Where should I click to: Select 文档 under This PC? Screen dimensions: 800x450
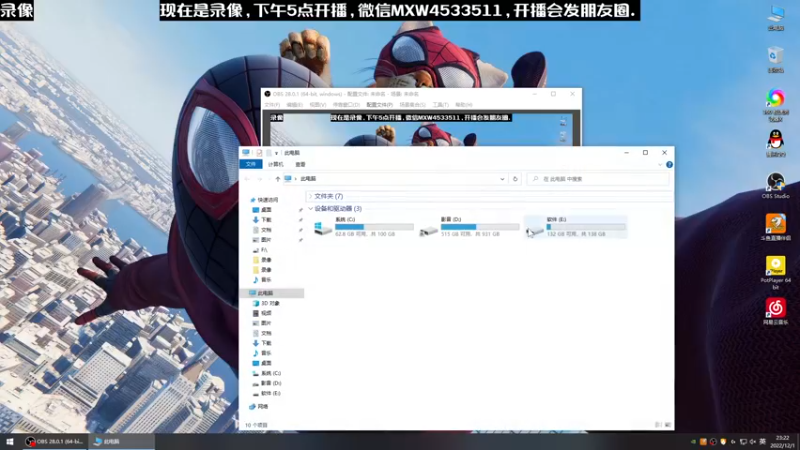click(262, 333)
